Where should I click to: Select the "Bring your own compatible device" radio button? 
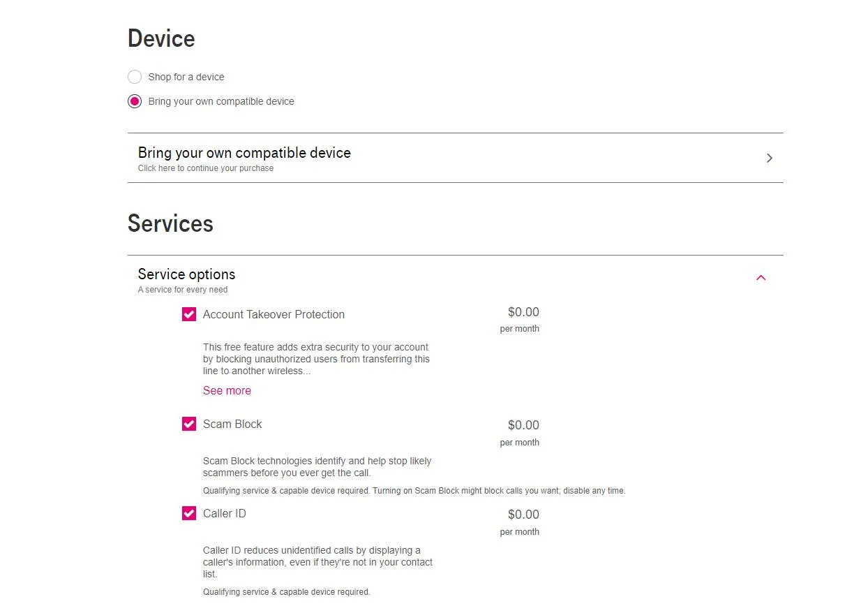[x=135, y=101]
